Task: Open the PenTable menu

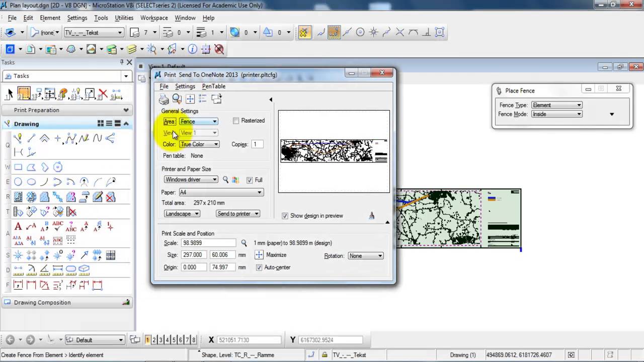Action: [x=214, y=86]
